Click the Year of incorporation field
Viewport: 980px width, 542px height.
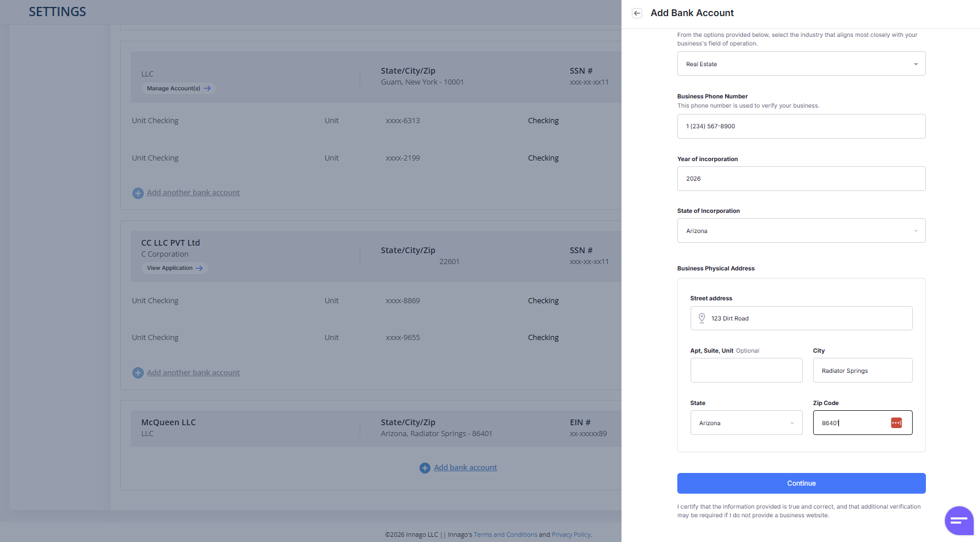(801, 179)
